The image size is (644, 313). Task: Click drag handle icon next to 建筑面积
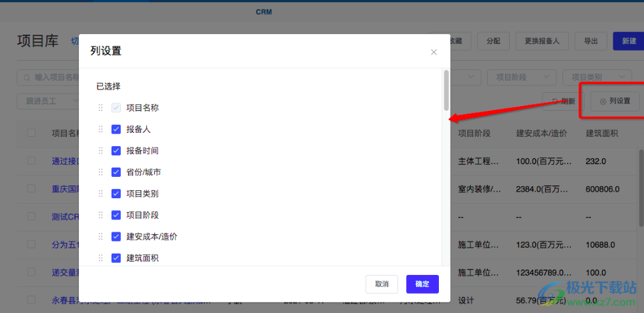(x=101, y=258)
